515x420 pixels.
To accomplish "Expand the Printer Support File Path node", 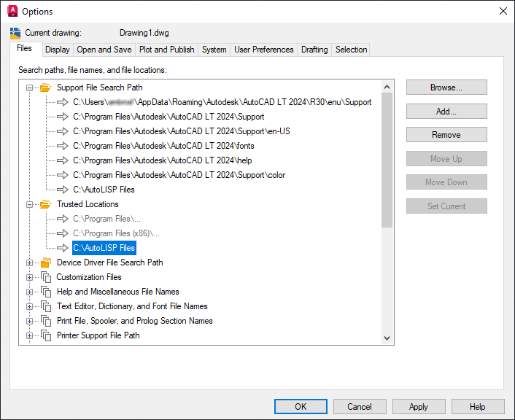I will click(30, 335).
